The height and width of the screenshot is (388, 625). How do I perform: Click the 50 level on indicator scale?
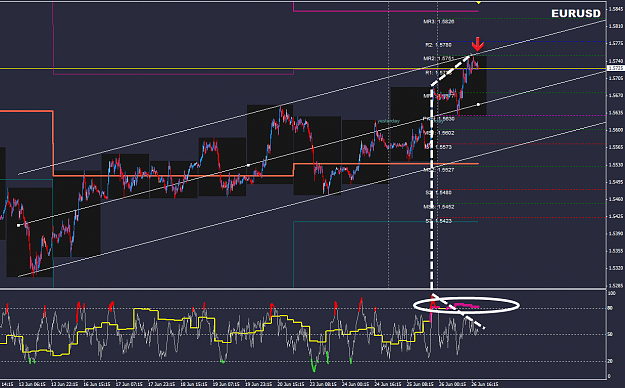click(610, 334)
